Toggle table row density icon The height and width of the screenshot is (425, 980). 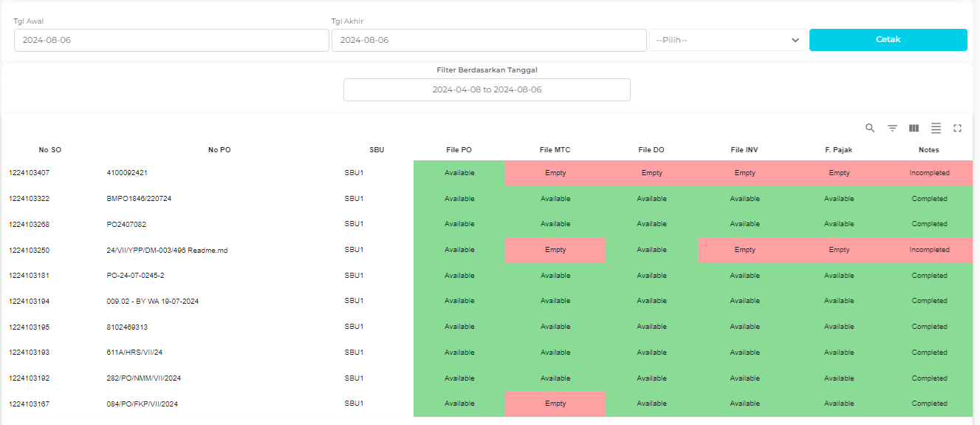(936, 128)
